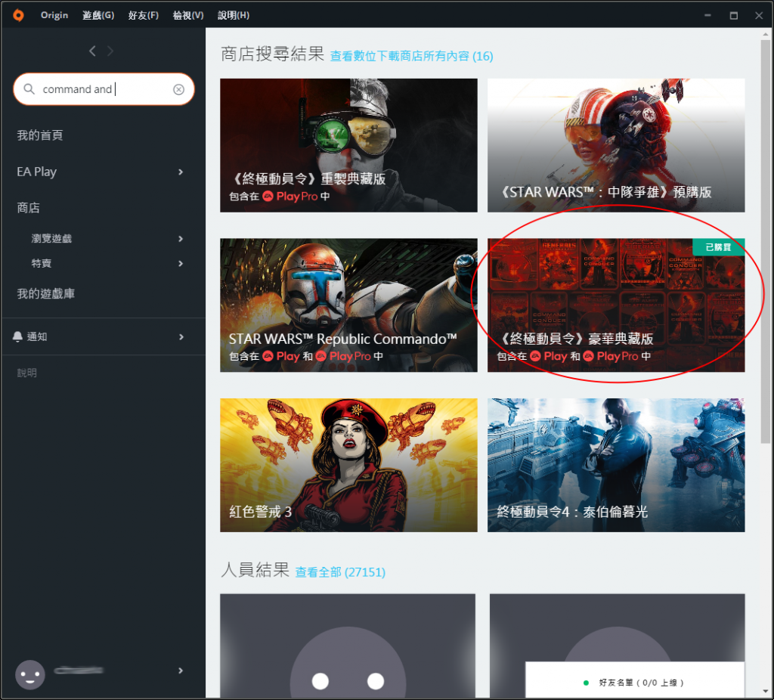This screenshot has height=700, width=774.
Task: Go to 我的首頁 in sidebar
Action: coord(40,135)
